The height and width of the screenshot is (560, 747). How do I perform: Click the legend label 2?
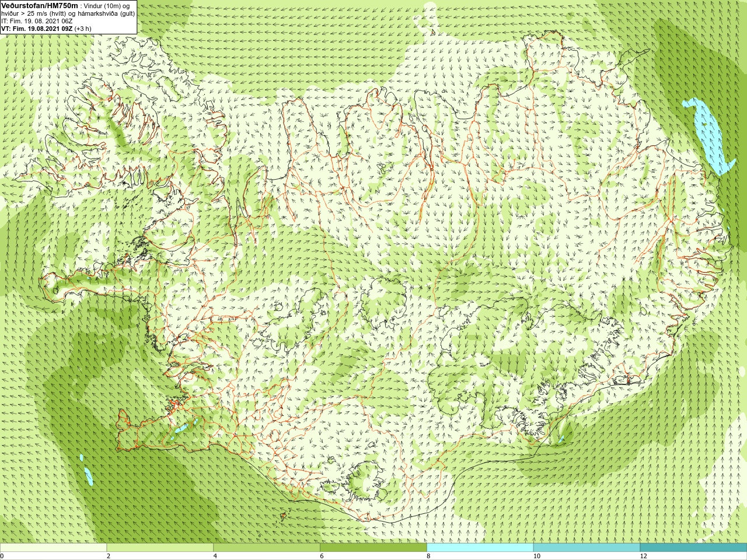[109, 556]
